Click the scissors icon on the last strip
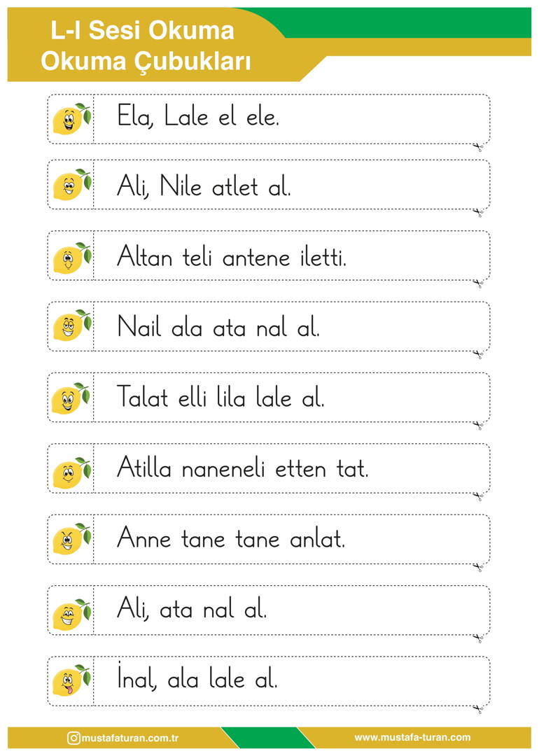Viewport: 539px width, 756px height. click(478, 708)
